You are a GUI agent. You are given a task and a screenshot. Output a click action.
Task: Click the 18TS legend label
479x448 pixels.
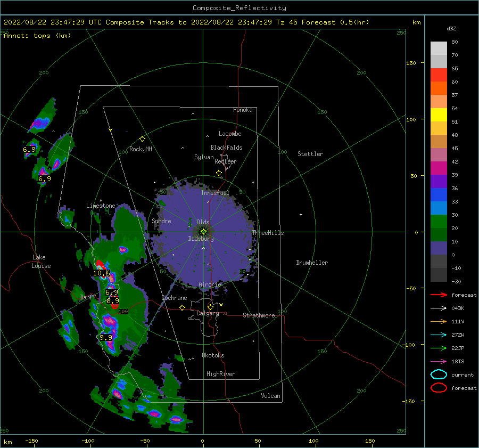(x=458, y=362)
